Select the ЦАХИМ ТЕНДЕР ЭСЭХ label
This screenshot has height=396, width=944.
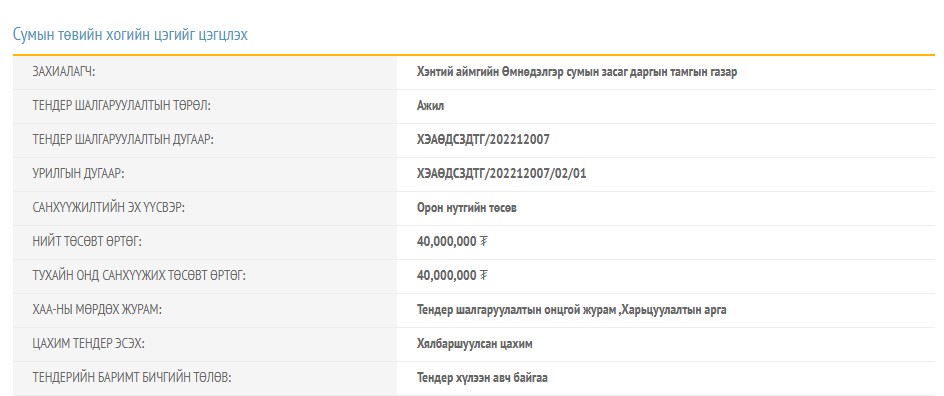click(88, 344)
